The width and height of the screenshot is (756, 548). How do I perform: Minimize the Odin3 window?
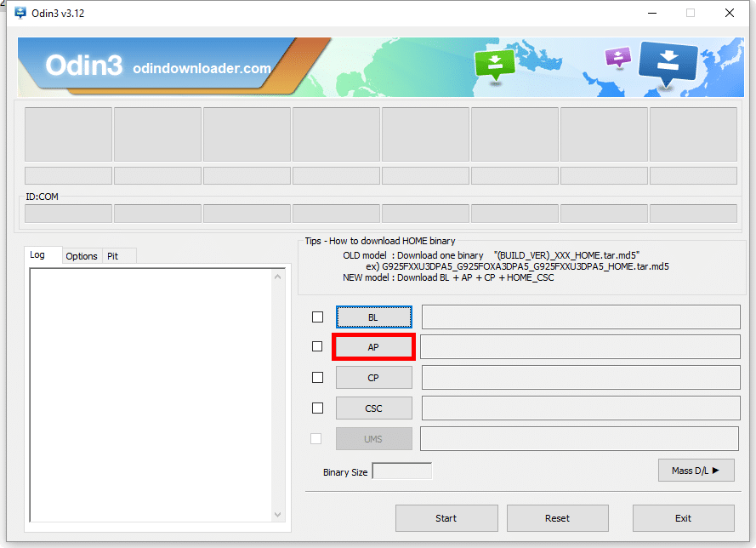[652, 13]
